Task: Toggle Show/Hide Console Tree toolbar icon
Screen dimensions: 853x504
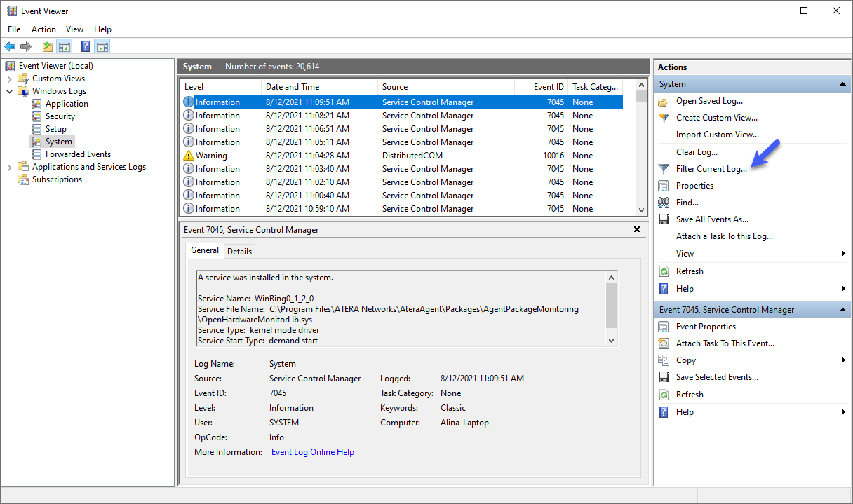Action: (64, 46)
